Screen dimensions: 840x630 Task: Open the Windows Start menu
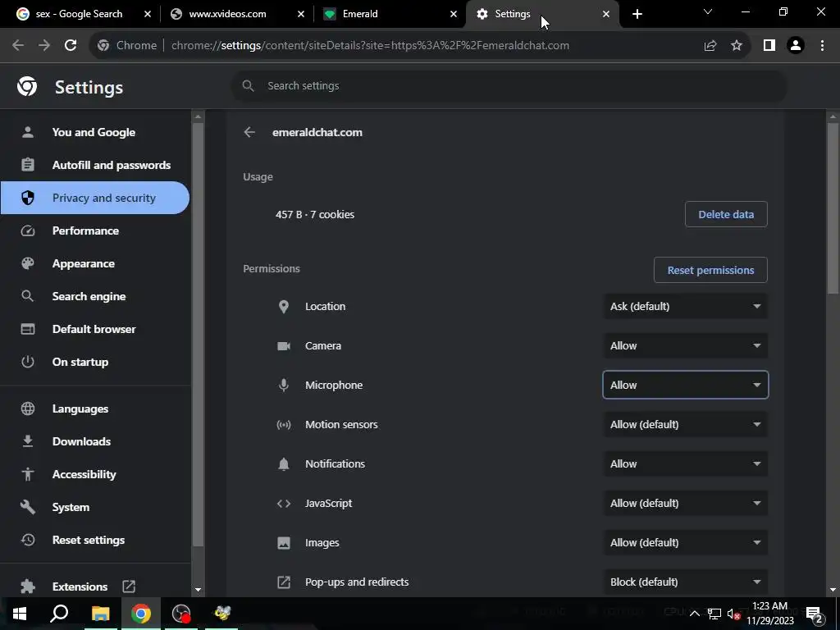(x=20, y=614)
